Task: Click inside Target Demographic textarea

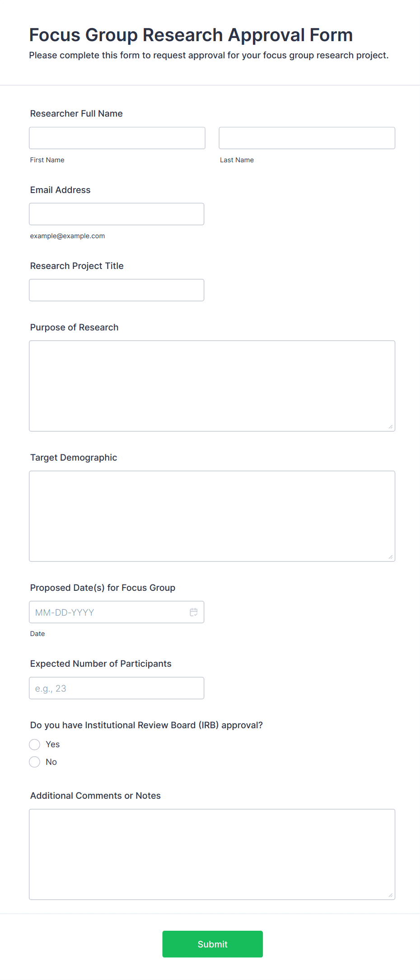Action: (x=212, y=516)
